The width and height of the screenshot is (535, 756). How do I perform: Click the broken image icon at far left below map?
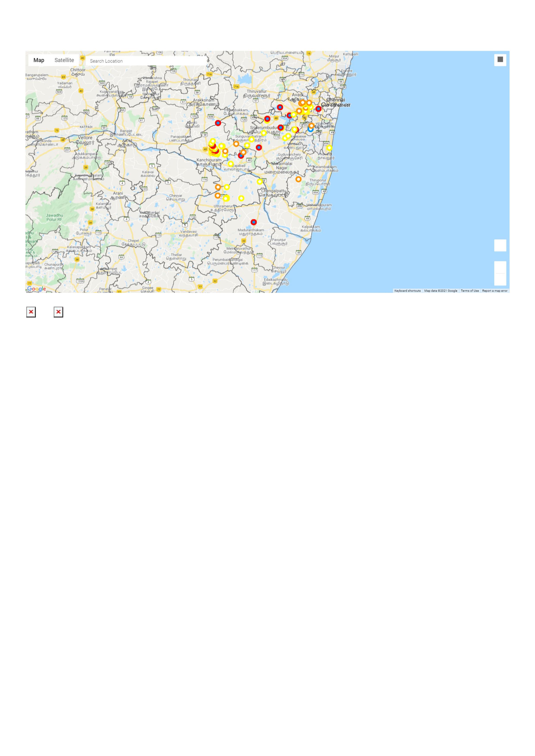[x=31, y=312]
